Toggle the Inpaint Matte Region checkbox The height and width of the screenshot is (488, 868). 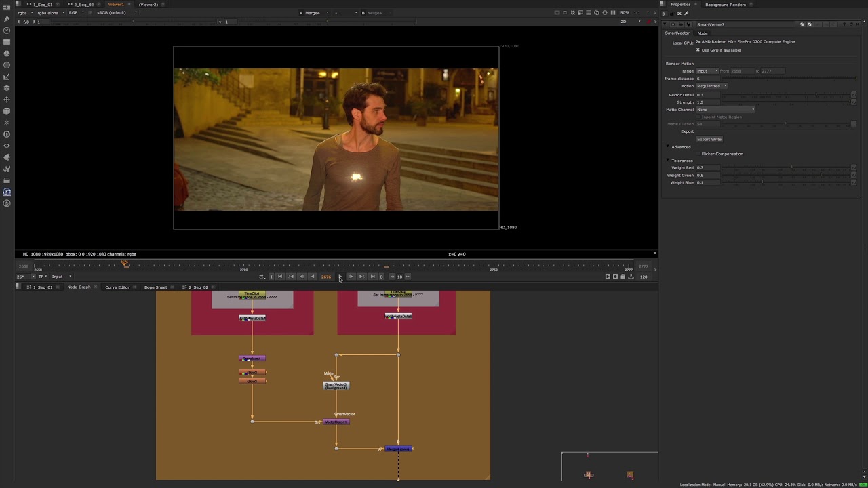point(698,117)
